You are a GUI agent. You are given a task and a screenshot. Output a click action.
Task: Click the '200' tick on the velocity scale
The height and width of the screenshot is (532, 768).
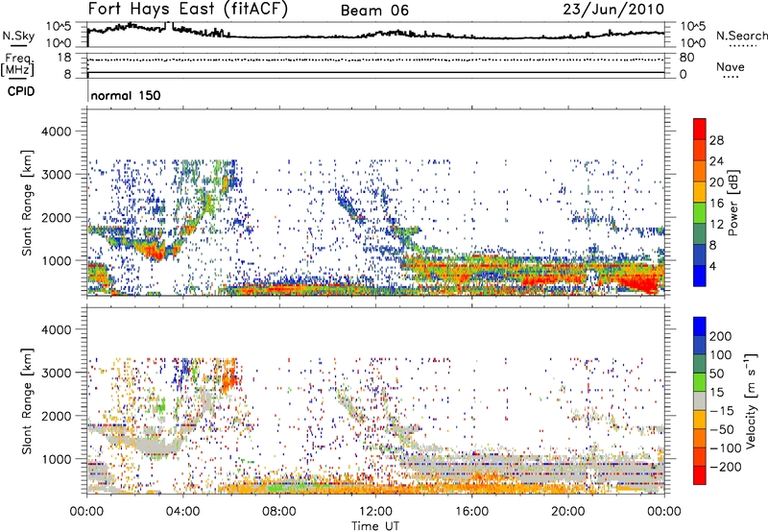point(720,336)
